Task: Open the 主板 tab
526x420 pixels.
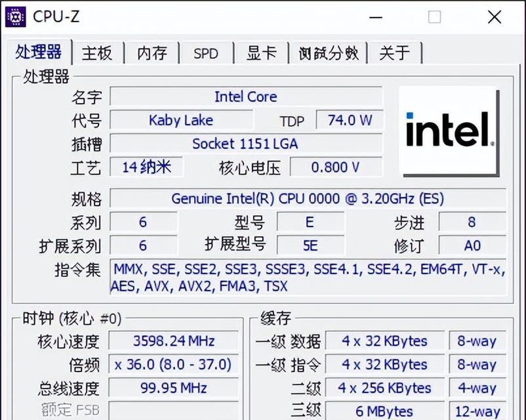Action: click(x=97, y=53)
